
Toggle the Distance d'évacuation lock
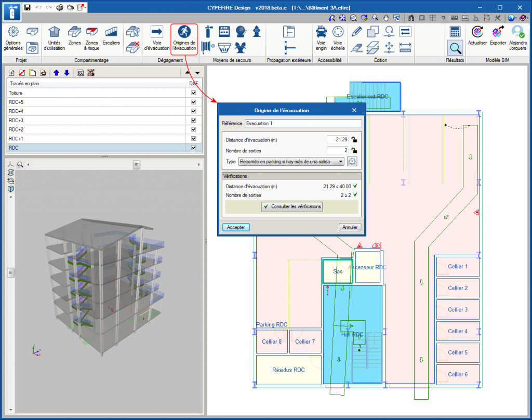pos(354,139)
